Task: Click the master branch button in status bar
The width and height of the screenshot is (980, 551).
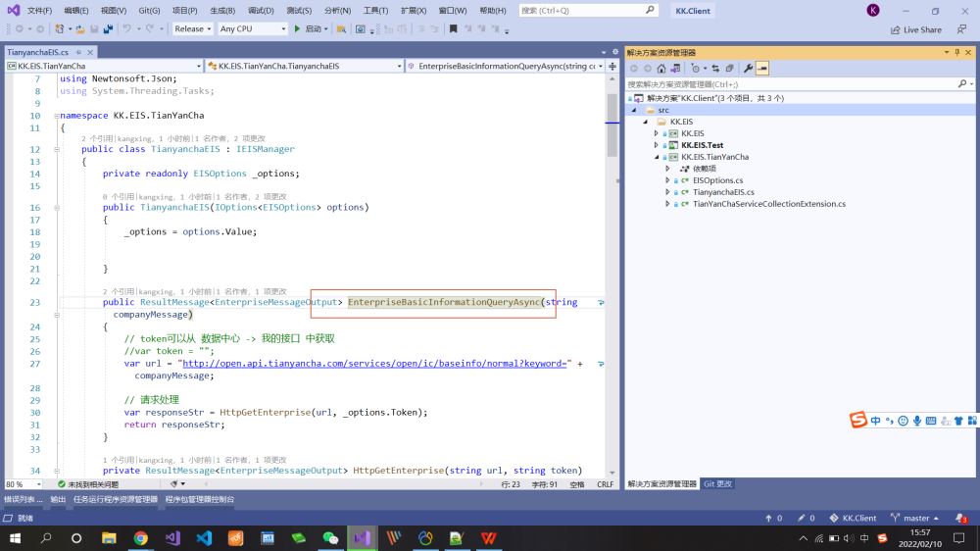Action: (x=915, y=518)
